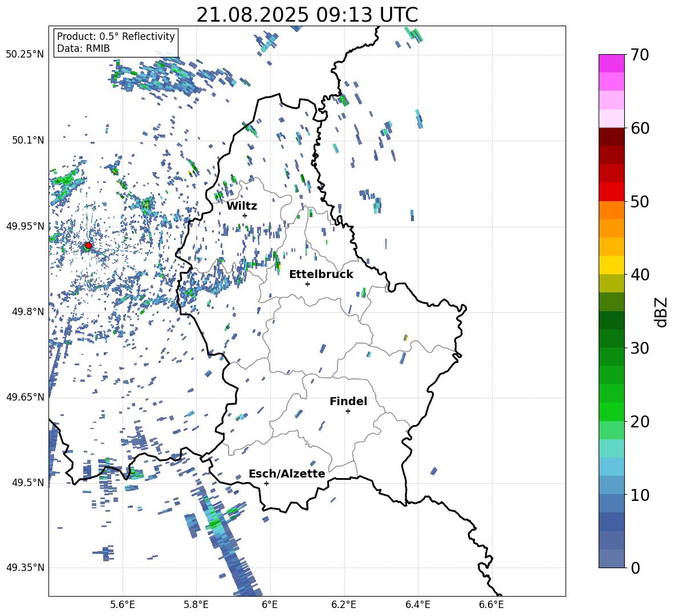Screen dimensions: 675x616
Task: Click the 0 label on the colorbar
Action: point(635,568)
